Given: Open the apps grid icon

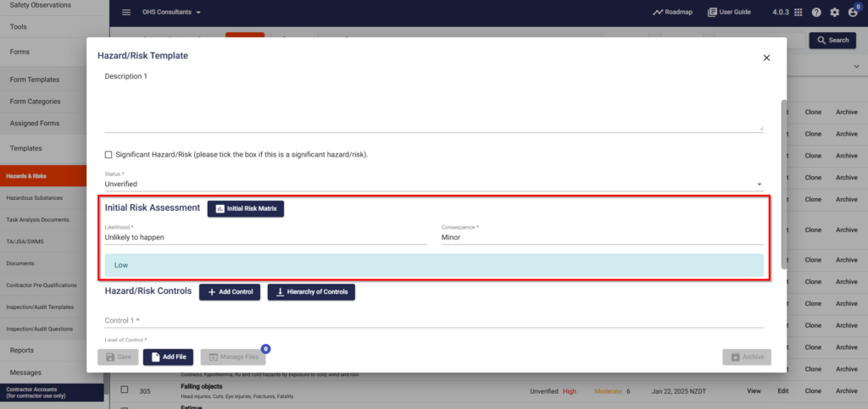Looking at the screenshot, I should tap(798, 12).
